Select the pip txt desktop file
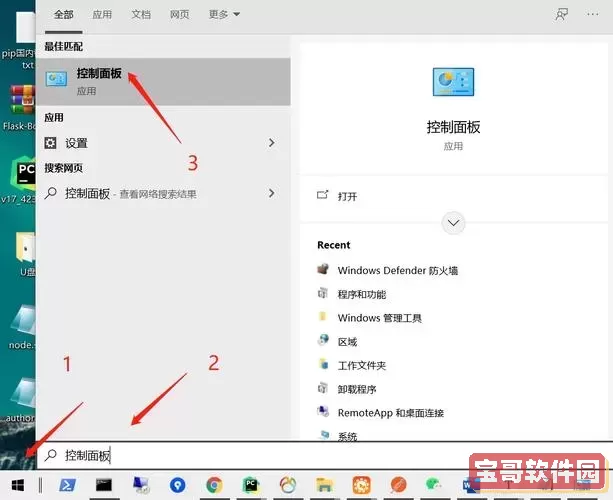 (26, 27)
